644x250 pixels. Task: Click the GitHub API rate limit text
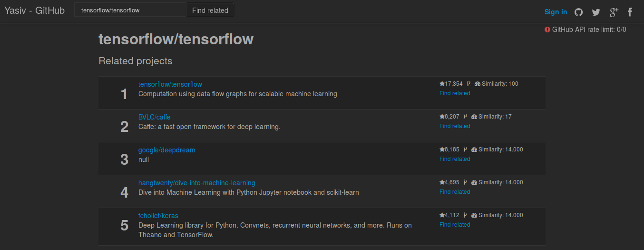pos(589,30)
